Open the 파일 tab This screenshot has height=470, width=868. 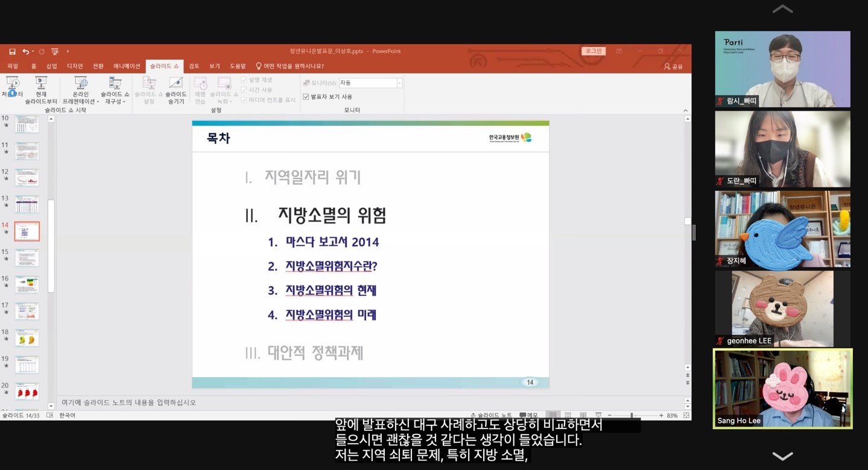tap(12, 66)
